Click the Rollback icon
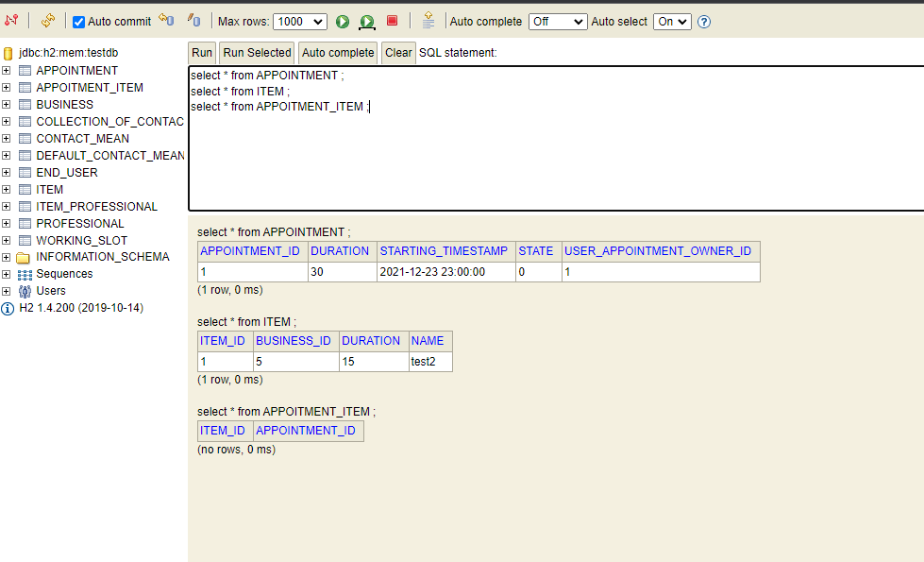The width and height of the screenshot is (924, 562). pos(167,21)
